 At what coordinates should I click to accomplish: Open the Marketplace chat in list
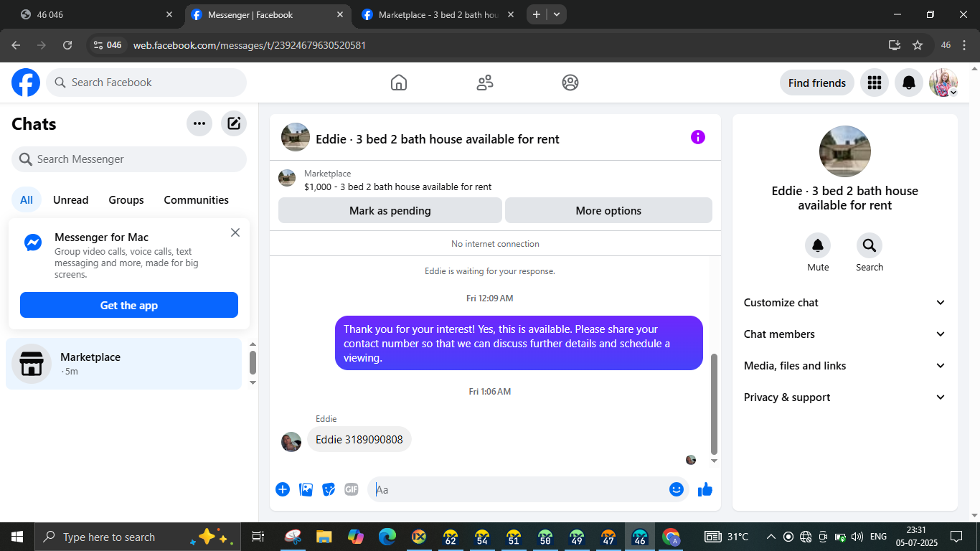pyautogui.click(x=124, y=364)
